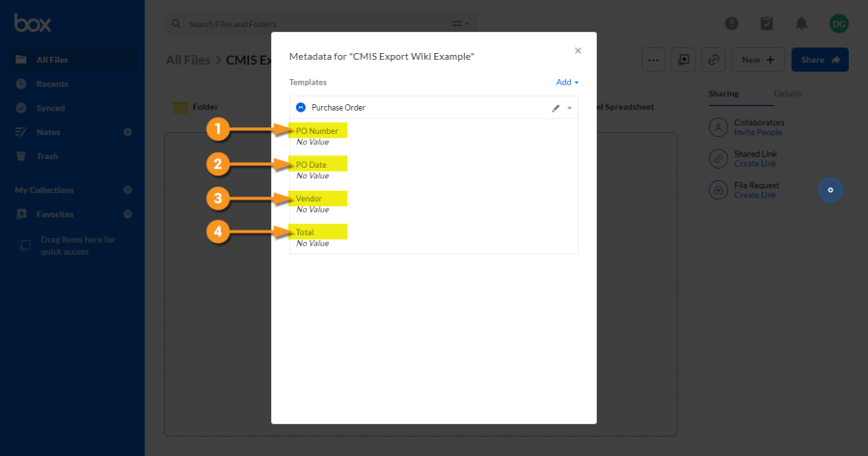
Task: Create a File Request link
Action: [x=755, y=196]
